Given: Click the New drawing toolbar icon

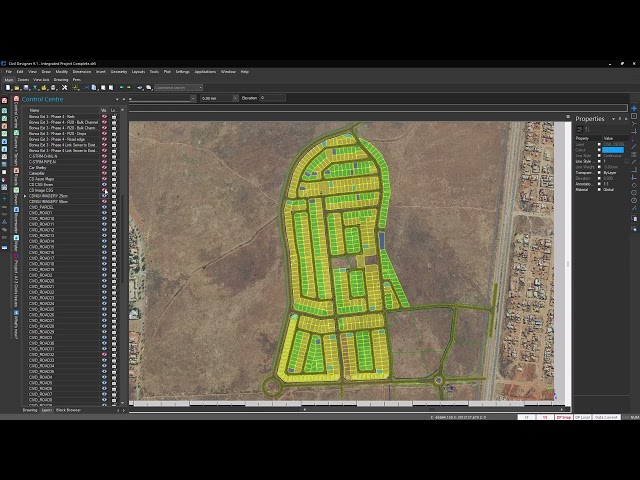Looking at the screenshot, I should (8, 87).
